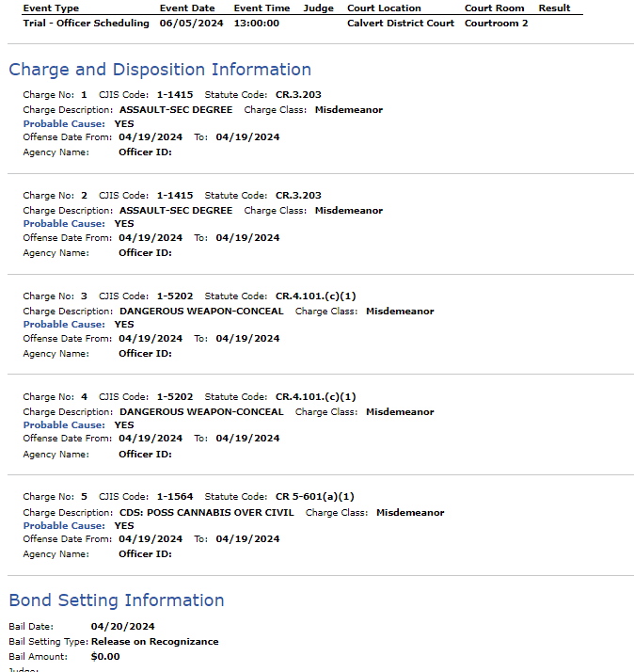Click the $0.00 bail amount value
Screen dimensions: 634x672
point(105,657)
